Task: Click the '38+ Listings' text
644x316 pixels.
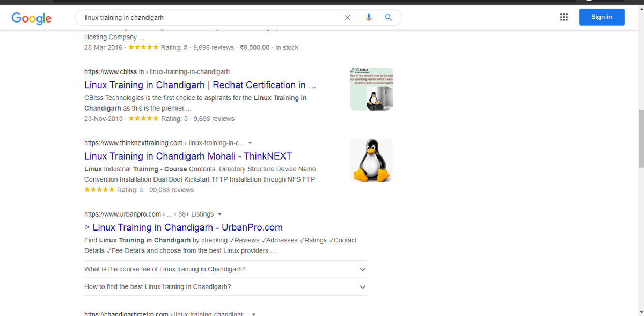Action: [x=196, y=214]
